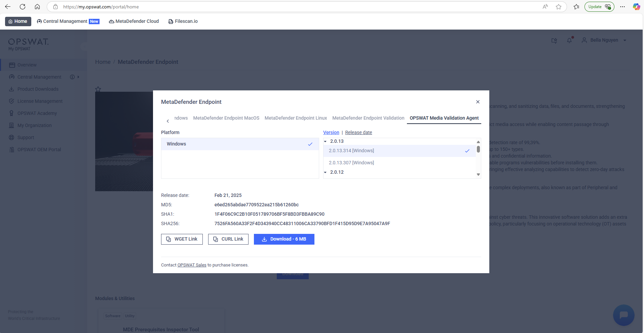Open the favorites list icon
644x333 pixels.
[576, 7]
